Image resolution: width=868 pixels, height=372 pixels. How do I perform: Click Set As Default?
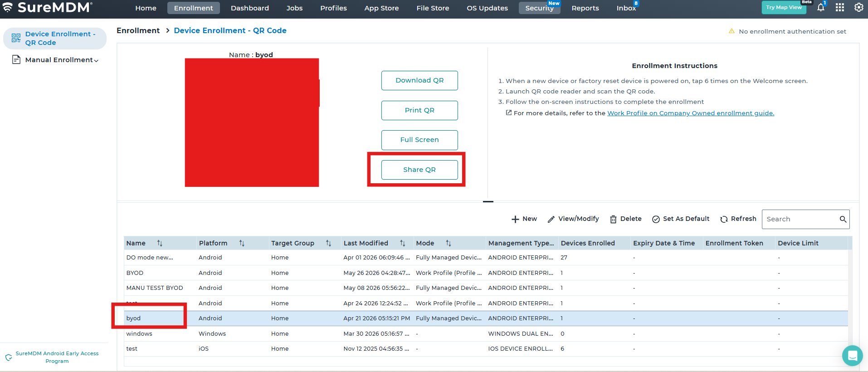tap(681, 219)
